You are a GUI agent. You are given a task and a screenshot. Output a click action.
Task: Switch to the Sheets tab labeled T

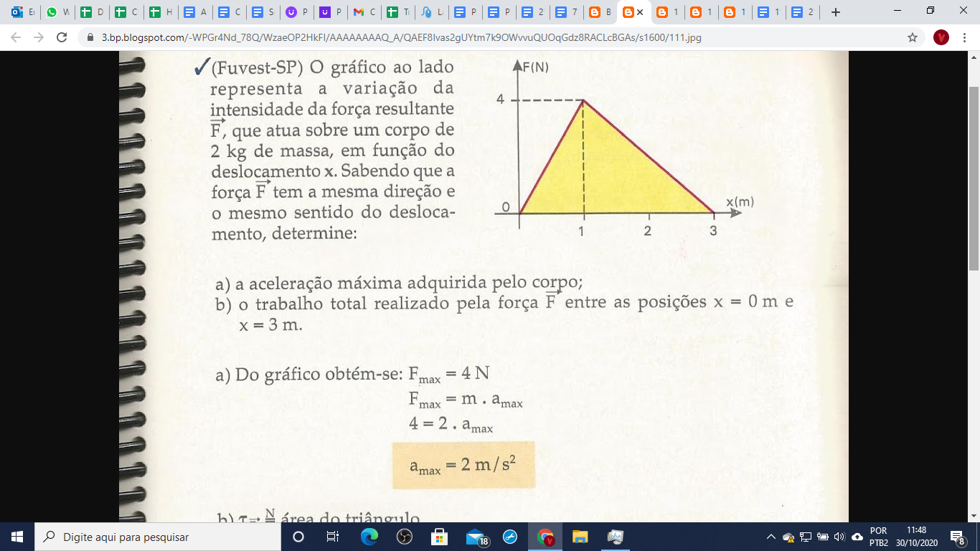tap(399, 12)
